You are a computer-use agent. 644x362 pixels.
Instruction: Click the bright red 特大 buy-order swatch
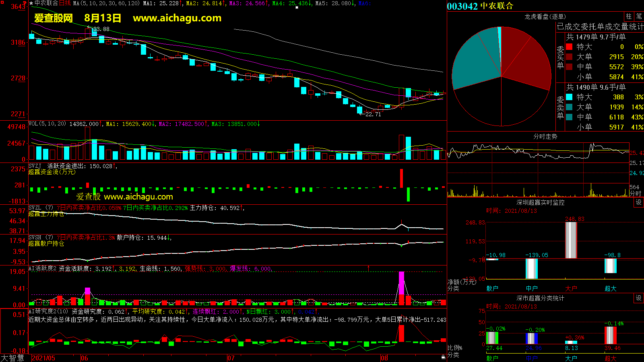pos(569,47)
